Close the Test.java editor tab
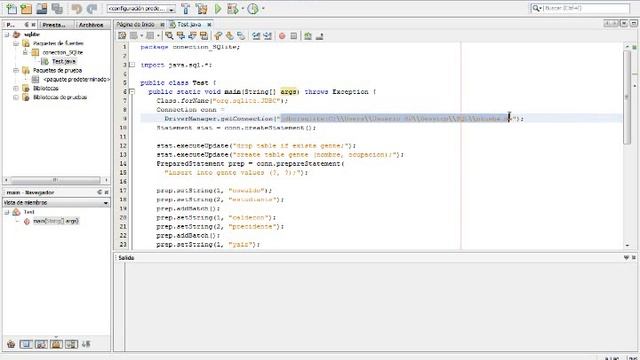This screenshot has width=640, height=360. pos(209,24)
